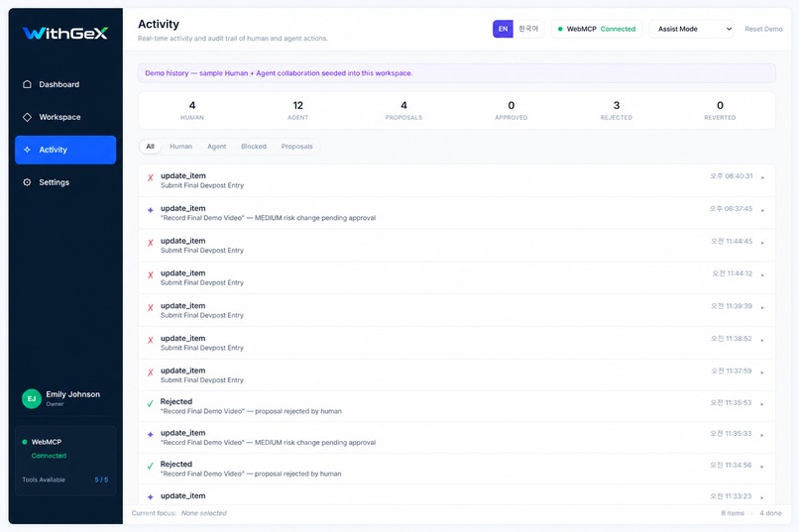799x532 pixels.
Task: Click the Activity sparkle icon in sidebar
Action: 27,150
